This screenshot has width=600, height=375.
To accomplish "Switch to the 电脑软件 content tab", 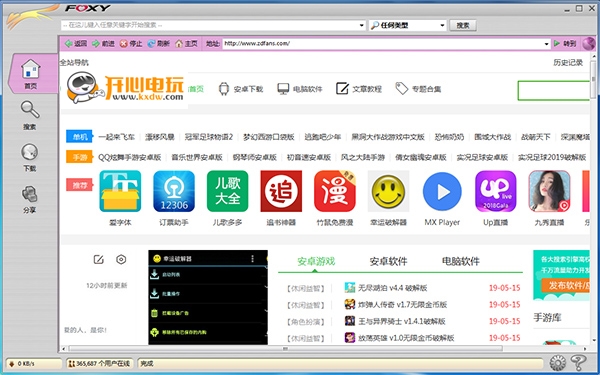I will (x=461, y=261).
